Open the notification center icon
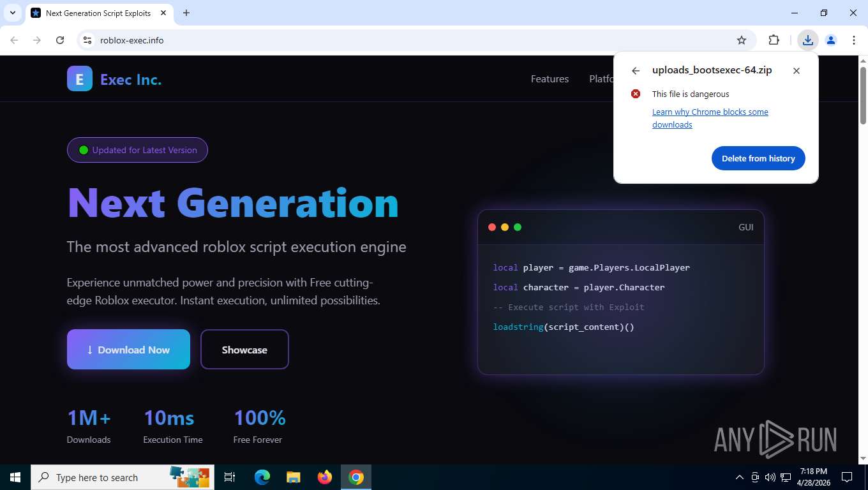Screen dimensions: 868x490 coord(847,477)
